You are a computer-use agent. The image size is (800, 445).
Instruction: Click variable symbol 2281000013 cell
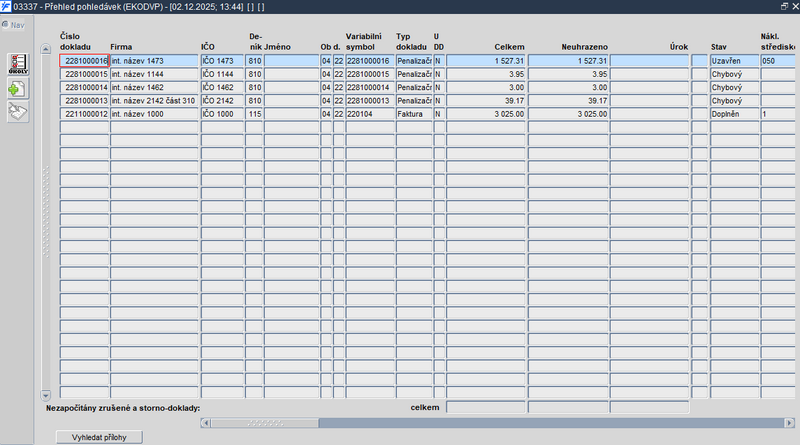point(370,101)
